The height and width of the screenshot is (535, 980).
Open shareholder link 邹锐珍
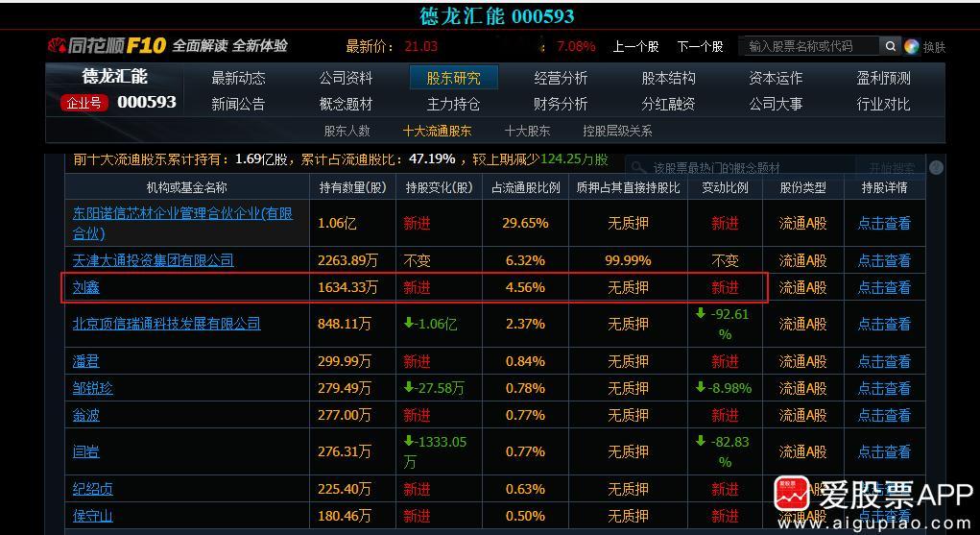pos(92,388)
